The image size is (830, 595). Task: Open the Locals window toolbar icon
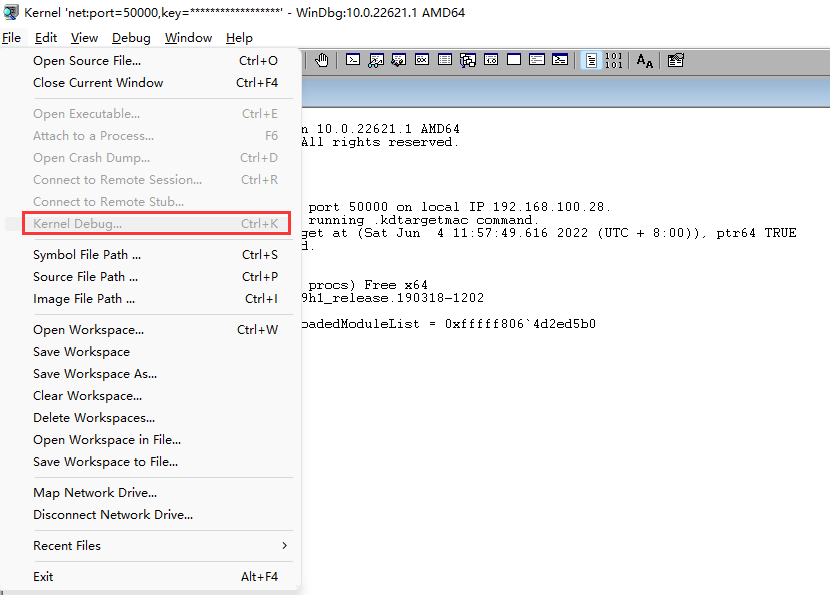[399, 60]
